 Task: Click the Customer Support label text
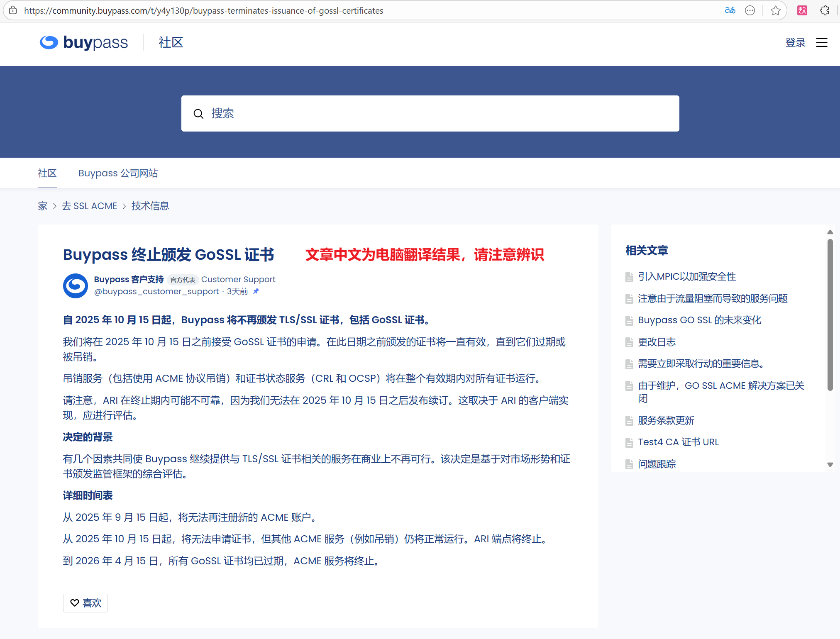(238, 280)
